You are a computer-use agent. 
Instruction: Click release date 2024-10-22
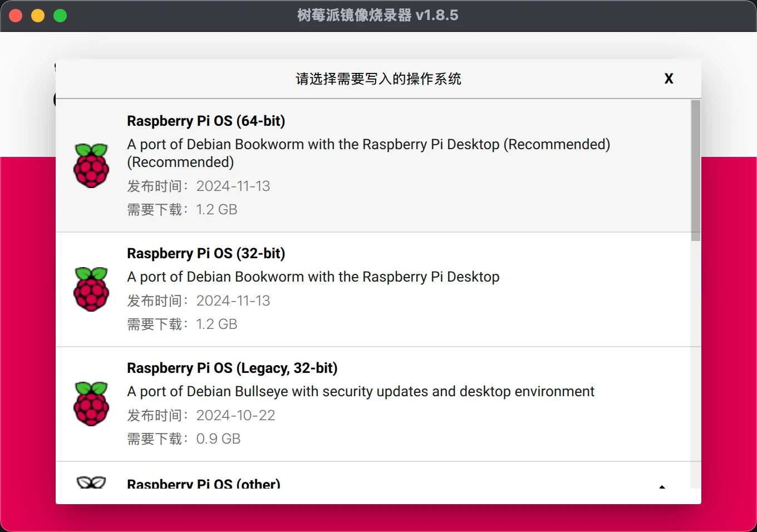point(235,415)
